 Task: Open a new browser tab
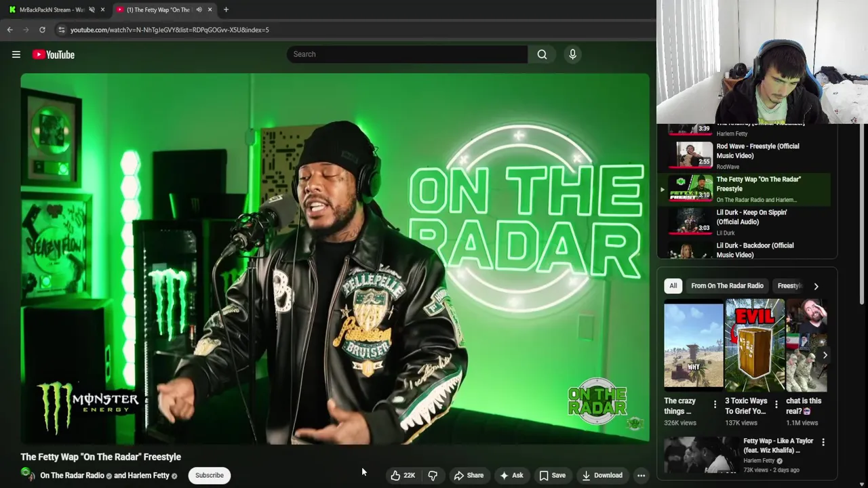coord(226,9)
